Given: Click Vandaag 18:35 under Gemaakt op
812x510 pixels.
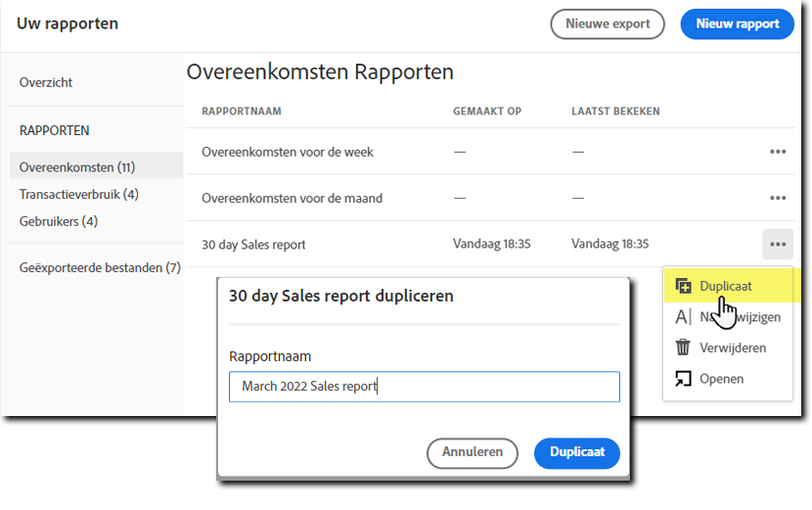Looking at the screenshot, I should (x=492, y=244).
